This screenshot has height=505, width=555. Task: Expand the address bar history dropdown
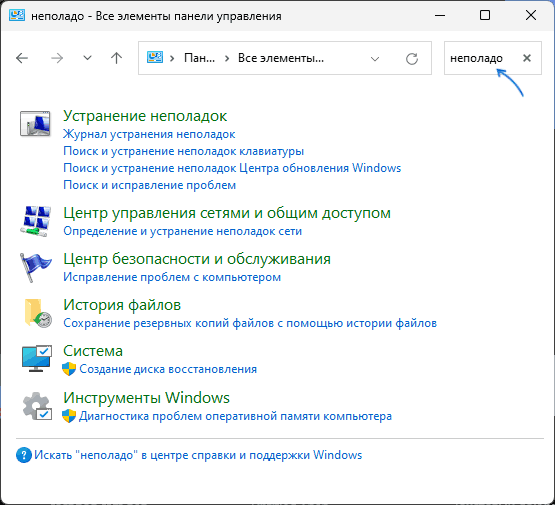click(375, 58)
